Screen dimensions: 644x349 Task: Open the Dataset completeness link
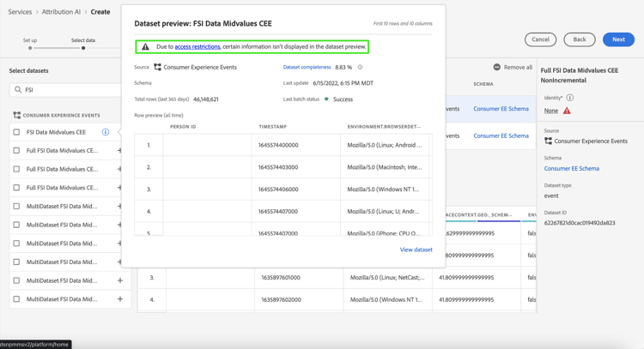tap(307, 67)
